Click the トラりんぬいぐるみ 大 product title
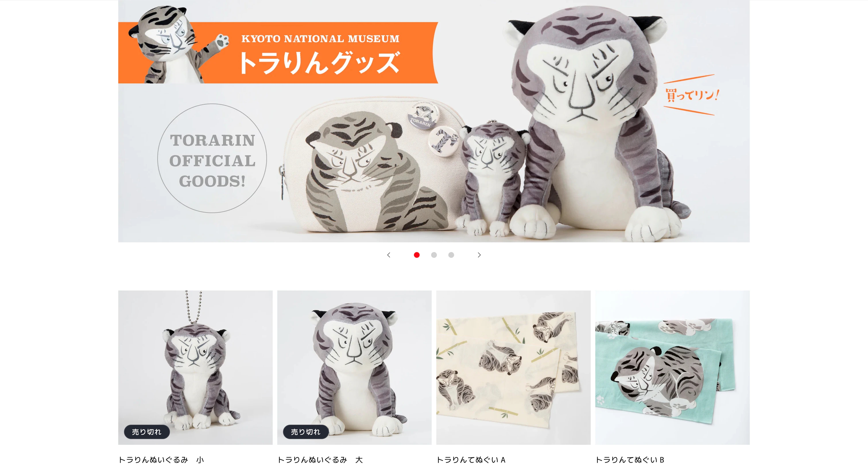The image size is (868, 464). pyautogui.click(x=320, y=460)
